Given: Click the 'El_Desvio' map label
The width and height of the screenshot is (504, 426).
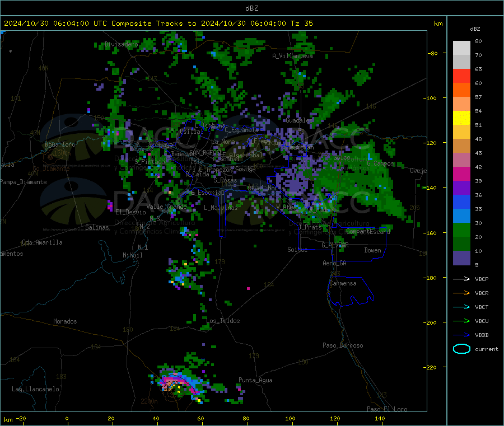Looking at the screenshot, I should pos(130,212).
